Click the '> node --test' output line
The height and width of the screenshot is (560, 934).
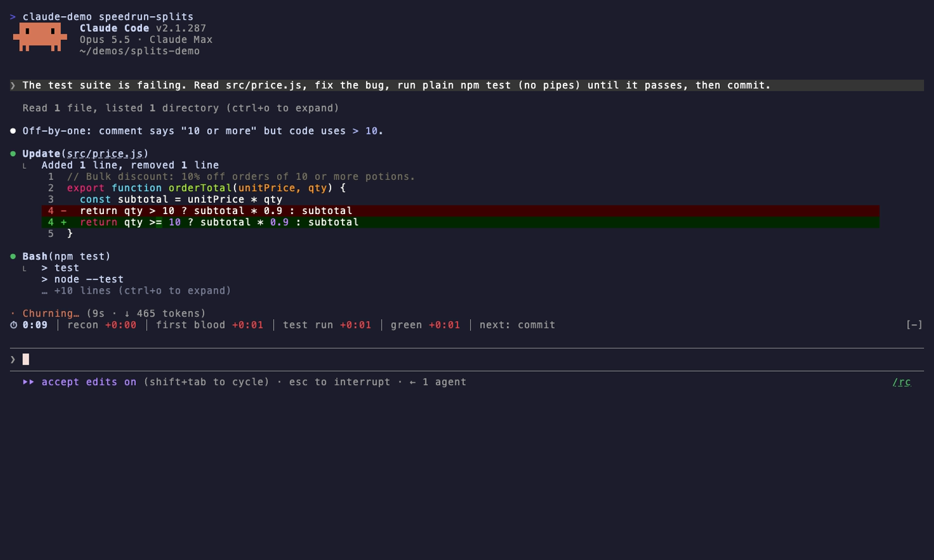[x=82, y=279]
